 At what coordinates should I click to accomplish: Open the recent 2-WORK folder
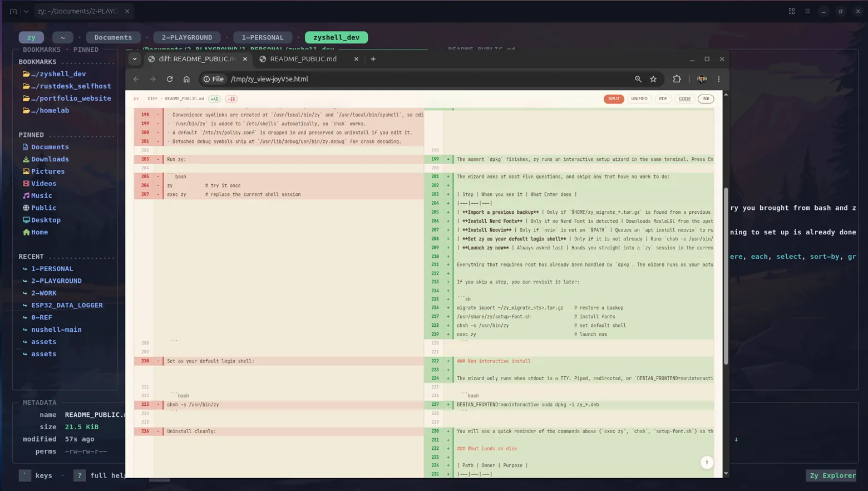click(x=40, y=293)
